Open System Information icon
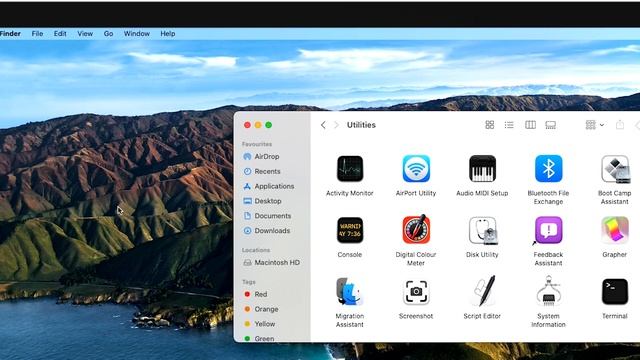640x360 pixels. (x=548, y=291)
